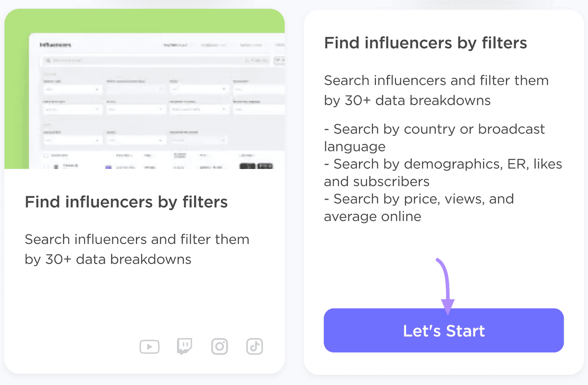Viewport: 588px width, 385px height.
Task: Click the influencer avatar thumbnail
Action: click(57, 166)
